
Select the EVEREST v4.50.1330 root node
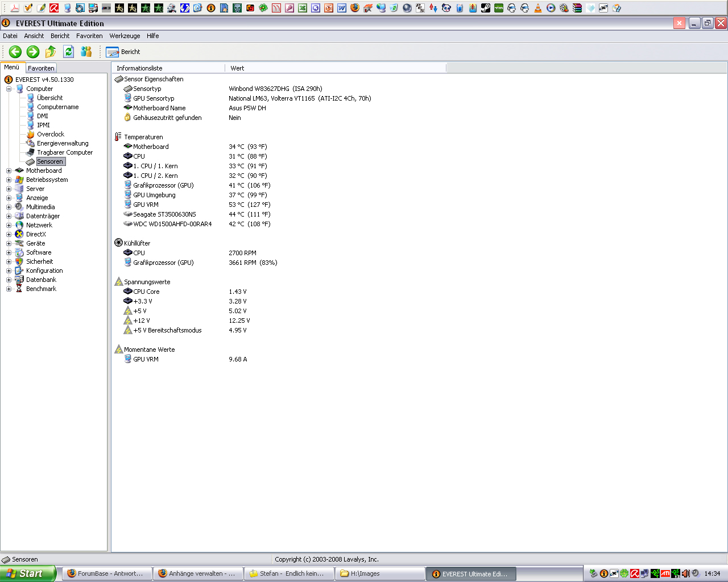coord(44,80)
